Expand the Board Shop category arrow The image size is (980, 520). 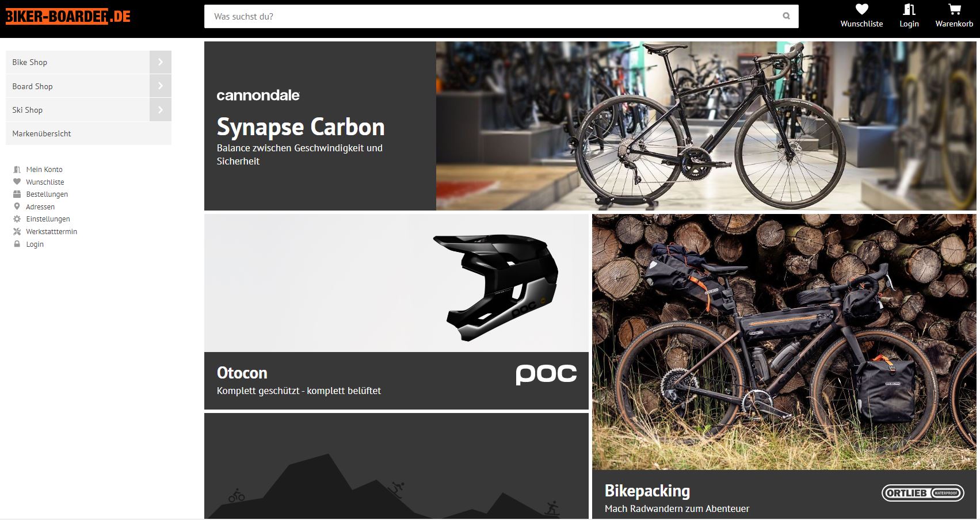click(x=161, y=86)
